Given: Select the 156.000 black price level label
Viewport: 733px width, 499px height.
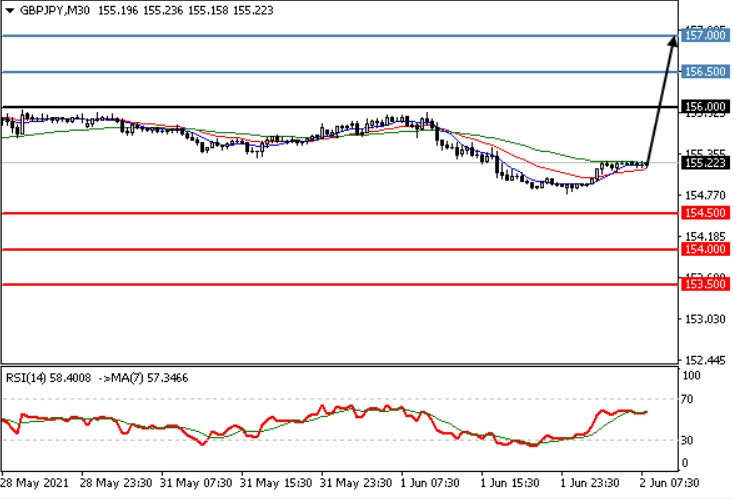Looking at the screenshot, I should [x=705, y=107].
